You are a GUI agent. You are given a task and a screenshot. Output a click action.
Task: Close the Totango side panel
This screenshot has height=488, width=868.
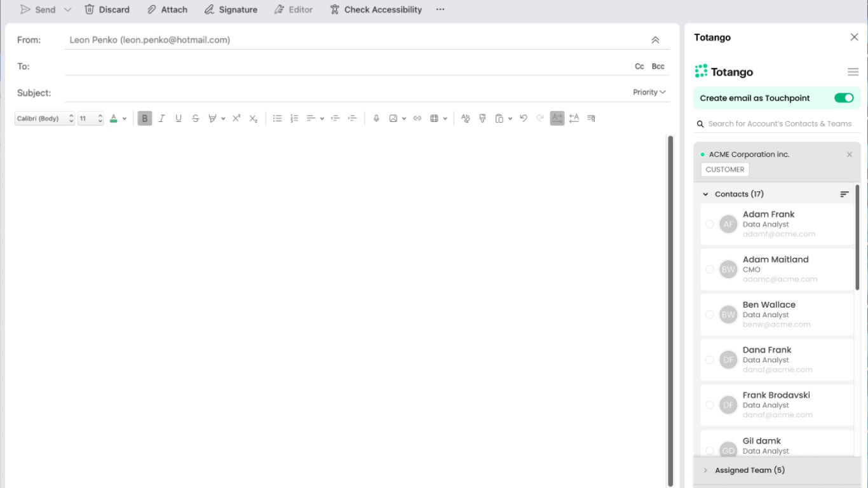854,37
